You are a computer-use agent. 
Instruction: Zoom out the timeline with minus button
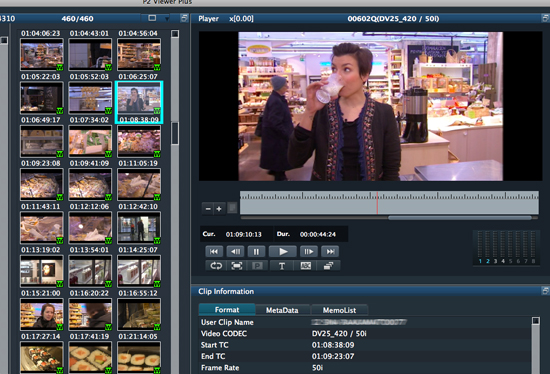208,209
